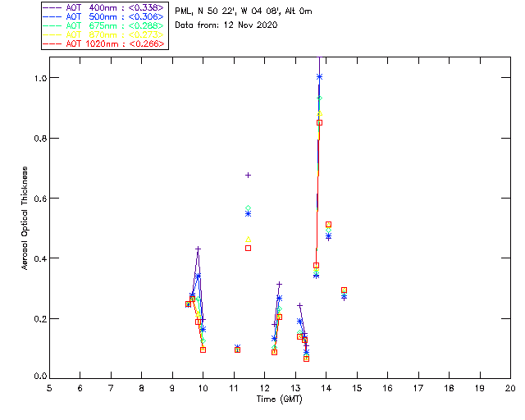Click the 'AOT 400nm : <0.336>' legend entry
The image size is (525, 420).
[104, 7]
